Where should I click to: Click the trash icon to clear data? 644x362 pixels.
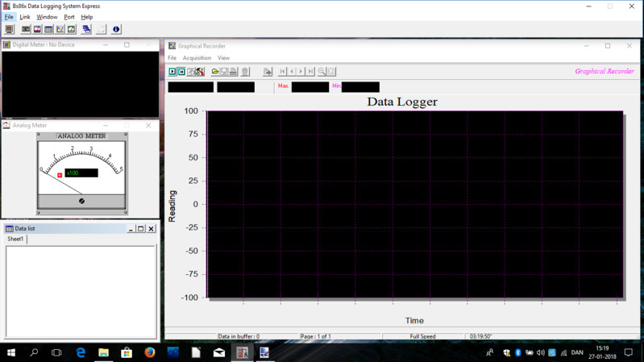point(246,72)
